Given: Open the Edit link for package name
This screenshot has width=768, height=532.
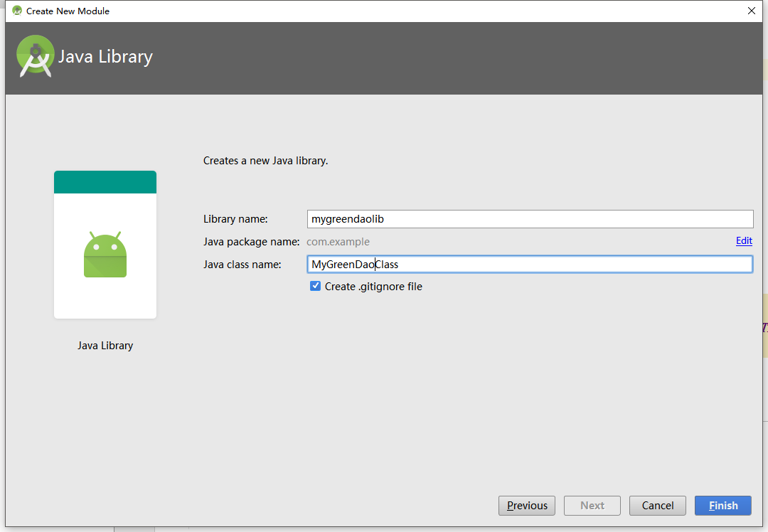Looking at the screenshot, I should click(x=744, y=241).
